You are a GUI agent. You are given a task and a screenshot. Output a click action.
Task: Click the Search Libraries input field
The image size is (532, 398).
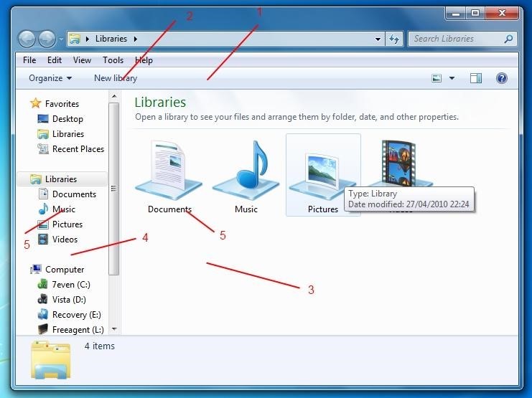pos(457,39)
